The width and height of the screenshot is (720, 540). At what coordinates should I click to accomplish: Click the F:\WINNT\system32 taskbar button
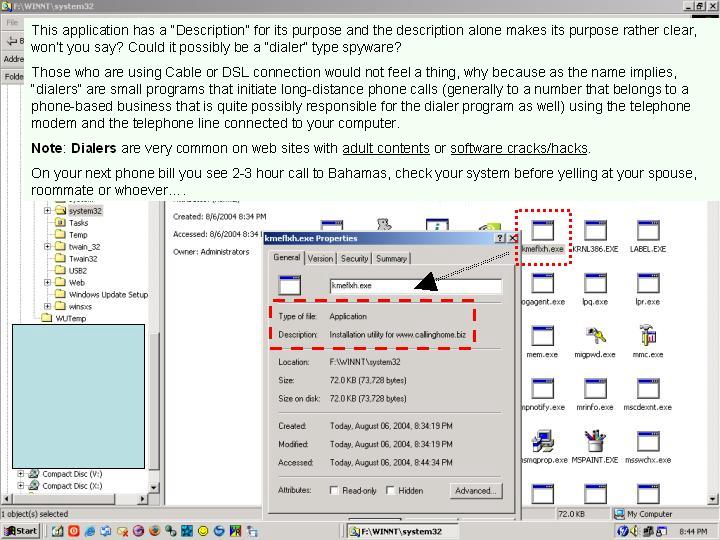(402, 531)
